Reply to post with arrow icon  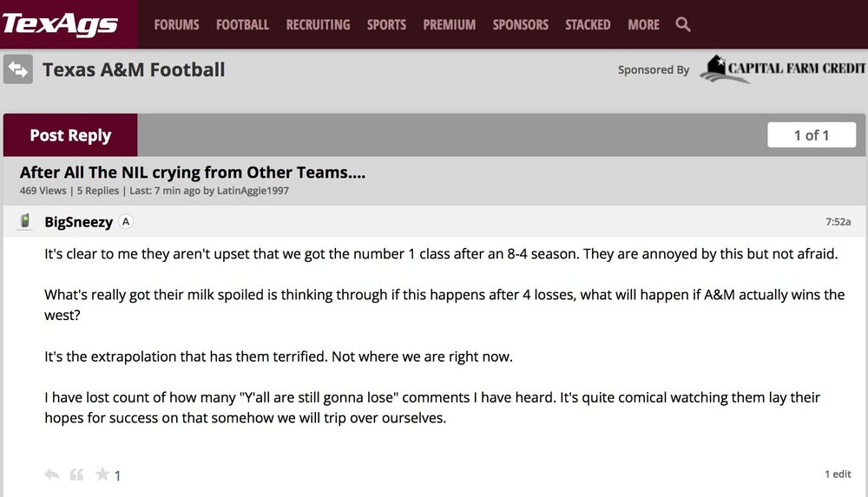click(x=52, y=474)
